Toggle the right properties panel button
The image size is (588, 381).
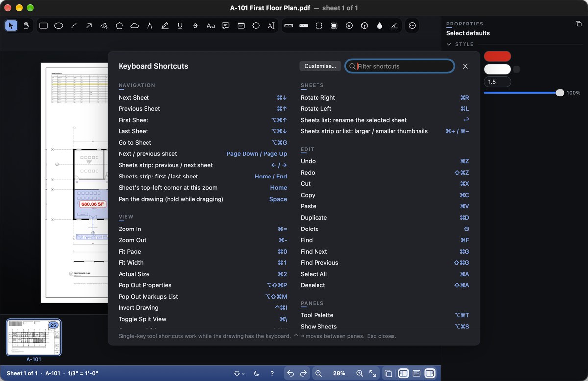(x=430, y=373)
